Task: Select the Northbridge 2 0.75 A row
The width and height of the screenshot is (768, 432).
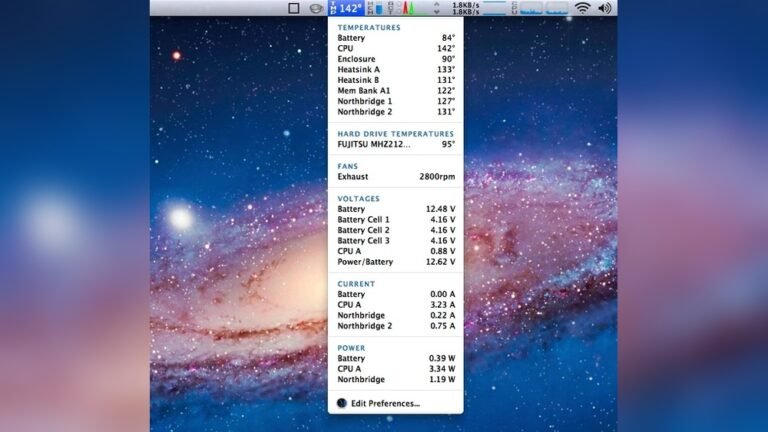Action: click(x=396, y=326)
